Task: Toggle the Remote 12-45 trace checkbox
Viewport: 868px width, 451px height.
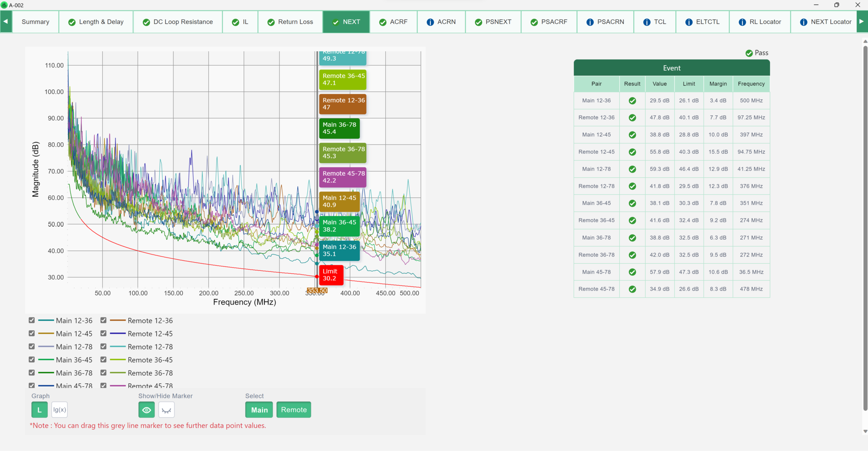Action: 103,333
